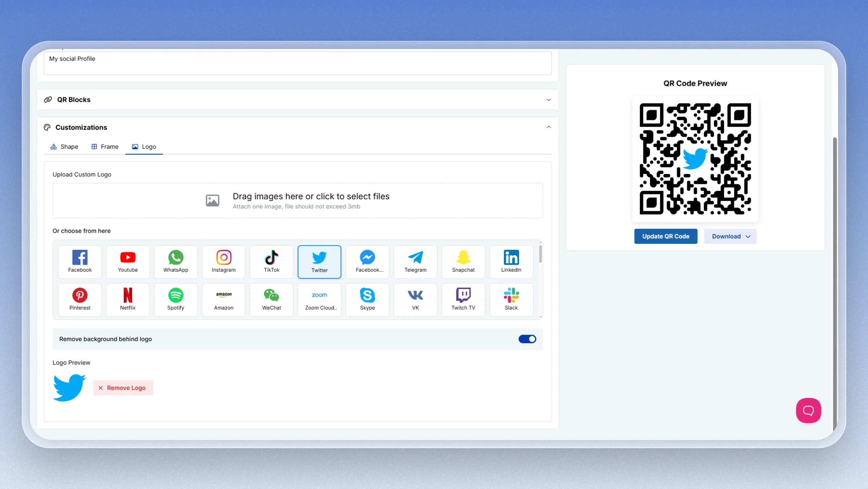Switch to the Frame tab
The image size is (868, 489).
click(105, 147)
